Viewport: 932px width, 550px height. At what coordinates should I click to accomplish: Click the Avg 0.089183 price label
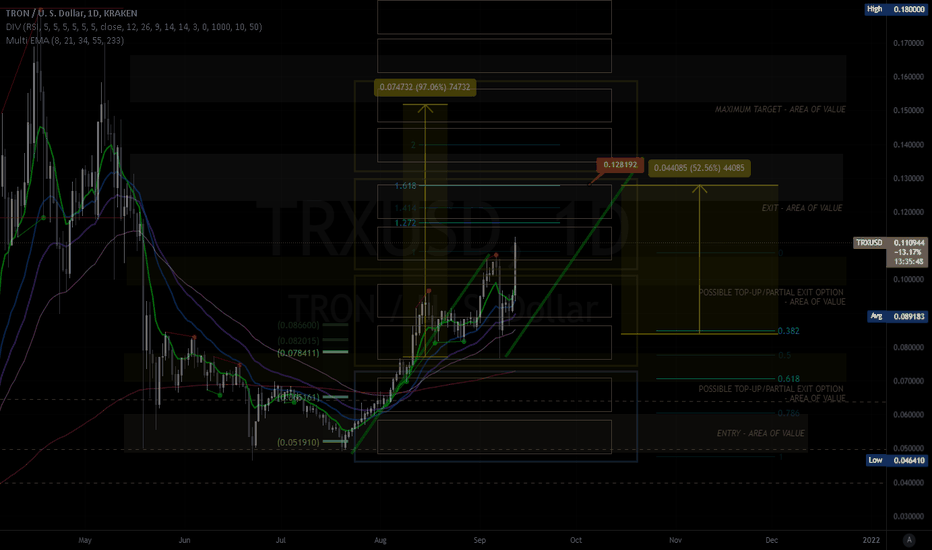click(x=896, y=316)
